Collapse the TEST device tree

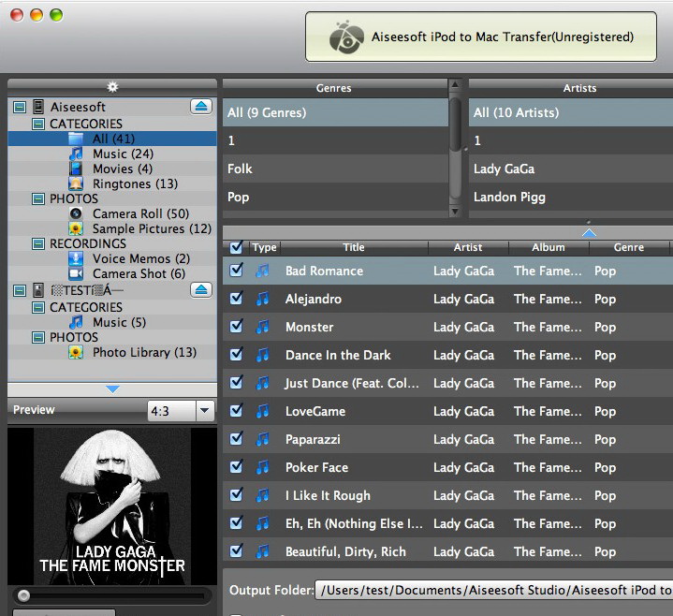click(x=20, y=290)
